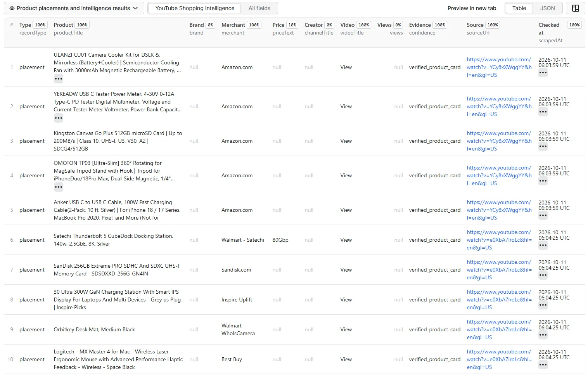
Task: Expand timestamp ellipsis in row 10
Action: tap(543, 365)
